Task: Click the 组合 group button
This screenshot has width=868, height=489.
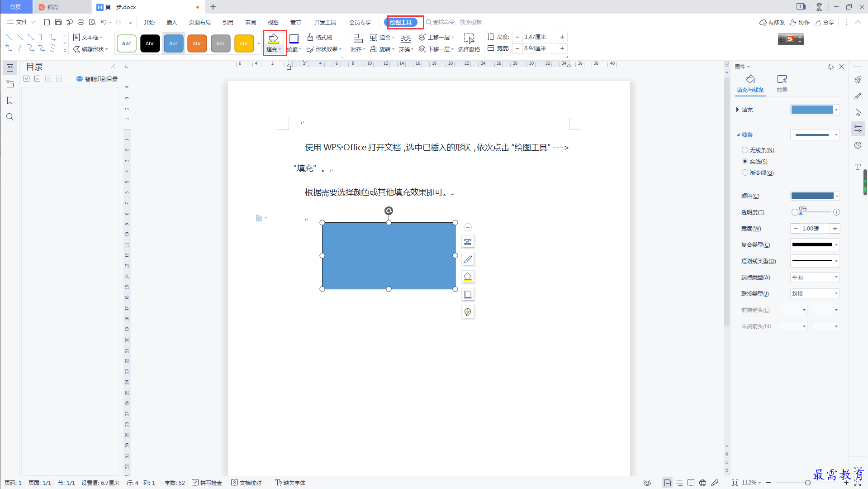Action: (x=382, y=37)
